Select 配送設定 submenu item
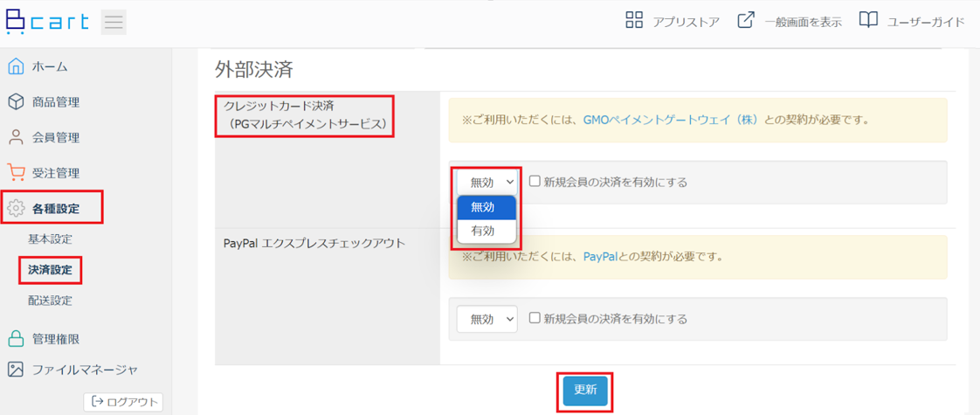This screenshot has width=980, height=415. (x=50, y=301)
